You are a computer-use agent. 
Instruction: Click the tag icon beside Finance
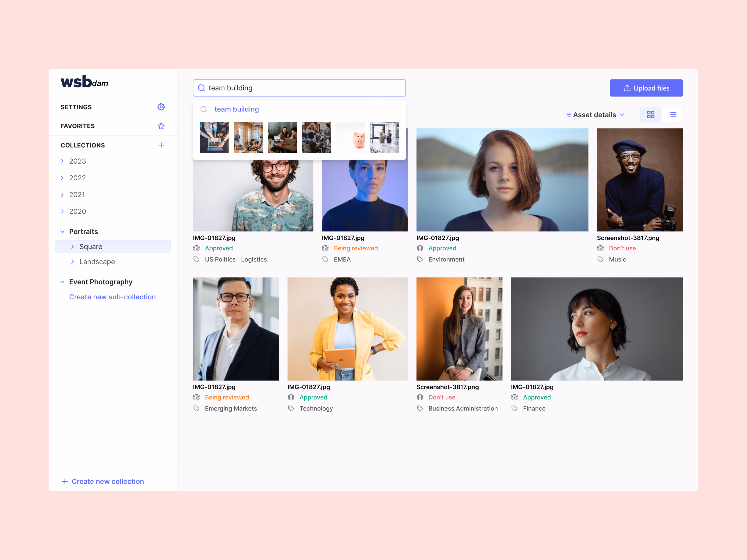click(514, 408)
